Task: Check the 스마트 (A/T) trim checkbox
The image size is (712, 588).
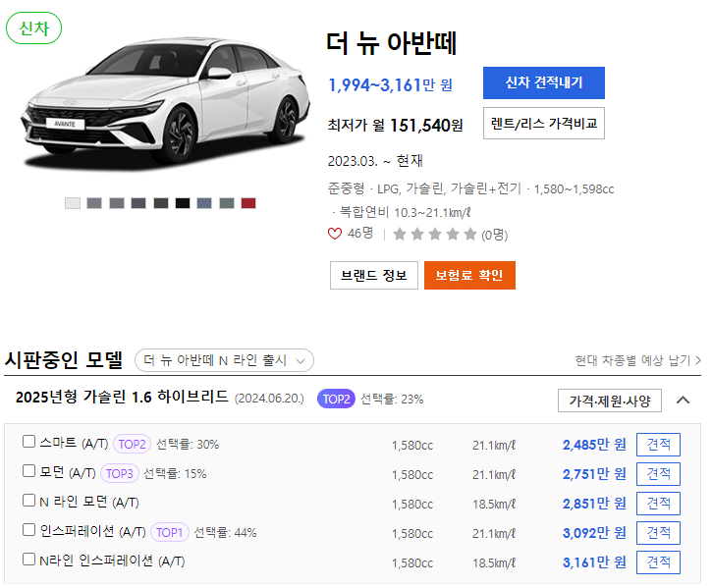Action: pyautogui.click(x=29, y=442)
